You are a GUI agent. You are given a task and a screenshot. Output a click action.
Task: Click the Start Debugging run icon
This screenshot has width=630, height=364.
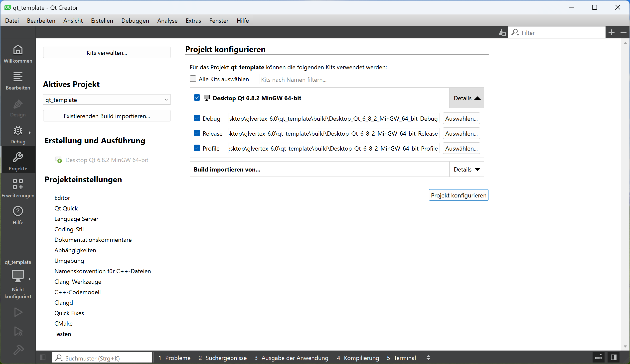[18, 331]
